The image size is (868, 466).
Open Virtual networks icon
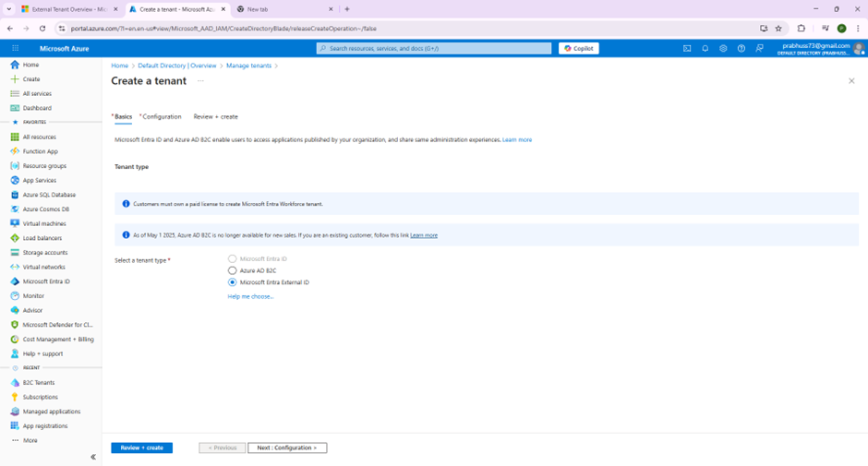click(15, 267)
